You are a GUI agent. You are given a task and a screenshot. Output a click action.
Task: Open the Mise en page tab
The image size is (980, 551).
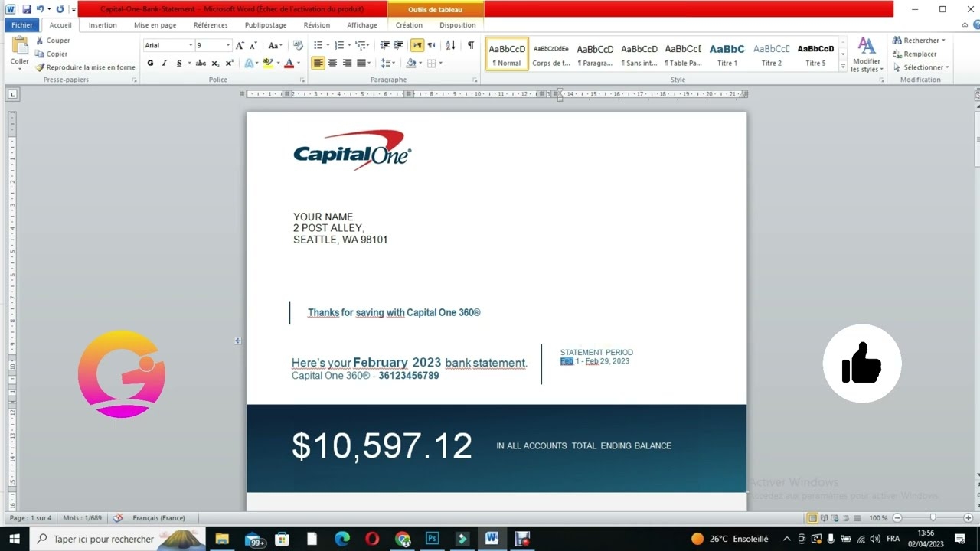tap(155, 25)
